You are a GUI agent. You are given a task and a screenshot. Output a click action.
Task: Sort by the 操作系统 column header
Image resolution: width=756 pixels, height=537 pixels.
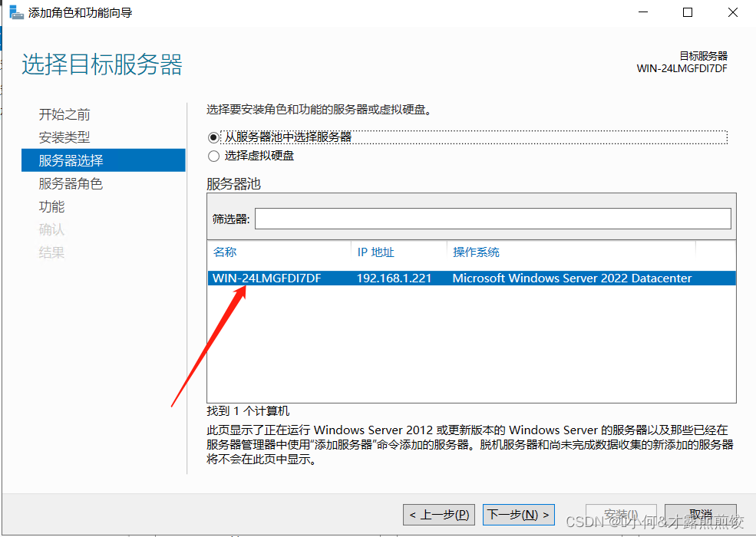(476, 252)
